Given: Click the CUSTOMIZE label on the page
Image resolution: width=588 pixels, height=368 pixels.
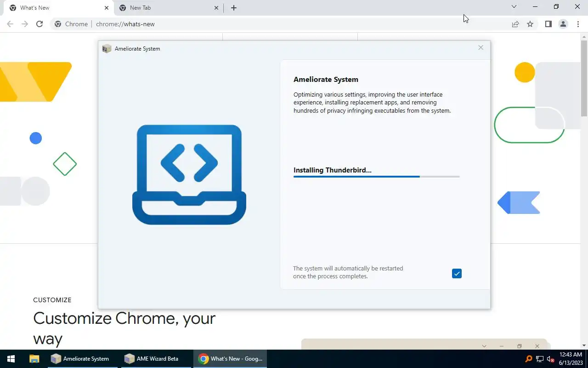Looking at the screenshot, I should [x=52, y=300].
